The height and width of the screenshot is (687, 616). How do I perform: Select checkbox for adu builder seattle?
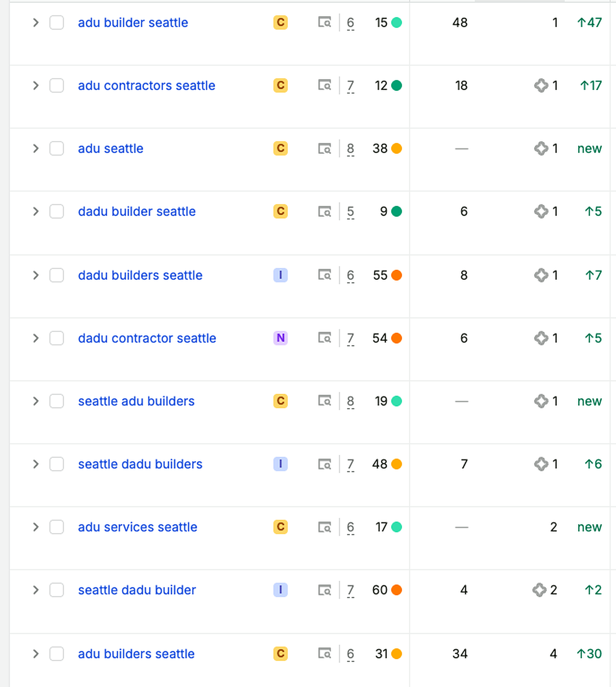click(x=57, y=22)
